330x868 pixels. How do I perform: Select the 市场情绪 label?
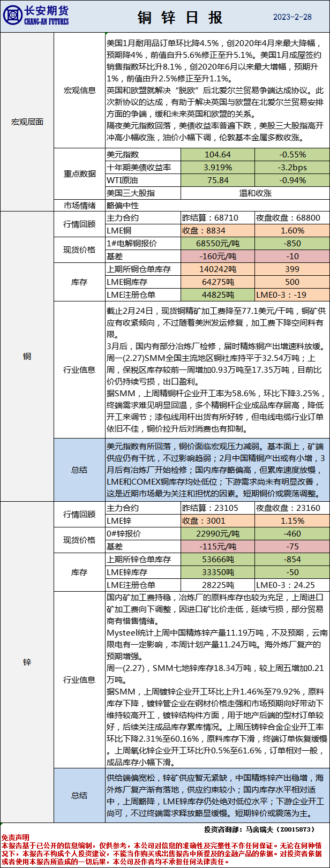coord(80,205)
